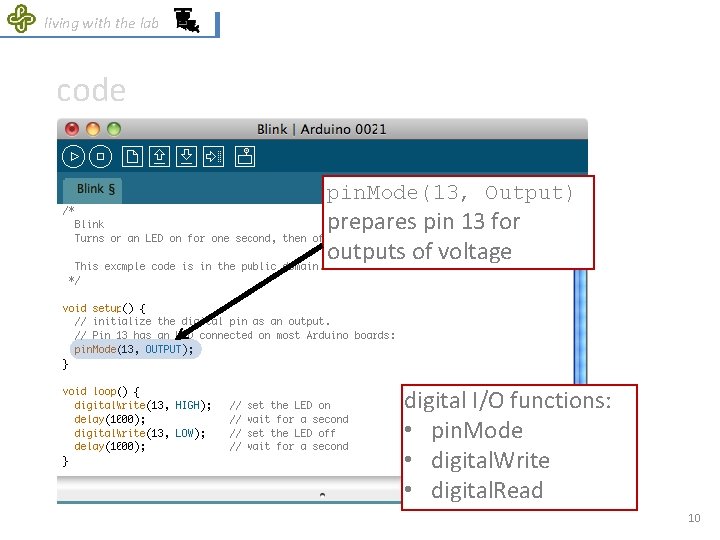The image size is (720, 540).
Task: Click the 'void loop() {' line
Action: (x=101, y=392)
